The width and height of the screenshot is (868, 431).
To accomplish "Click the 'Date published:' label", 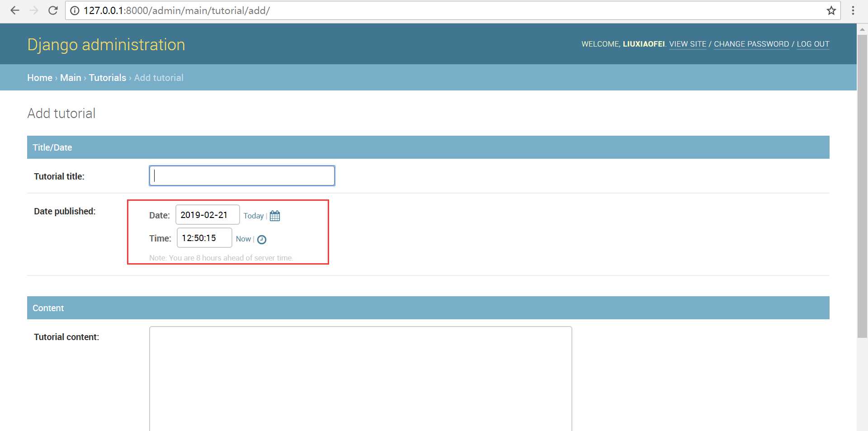I will (65, 211).
